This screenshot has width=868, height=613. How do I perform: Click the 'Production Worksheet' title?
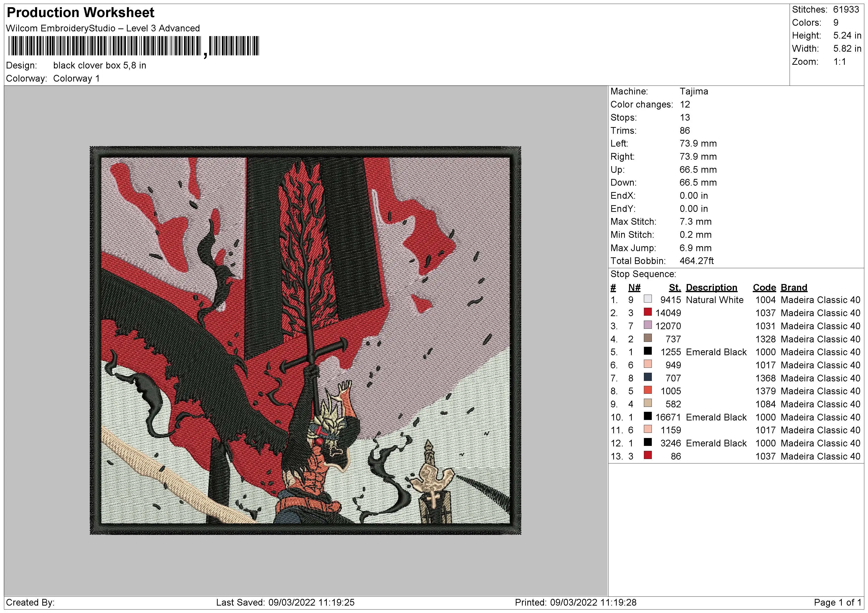point(81,12)
